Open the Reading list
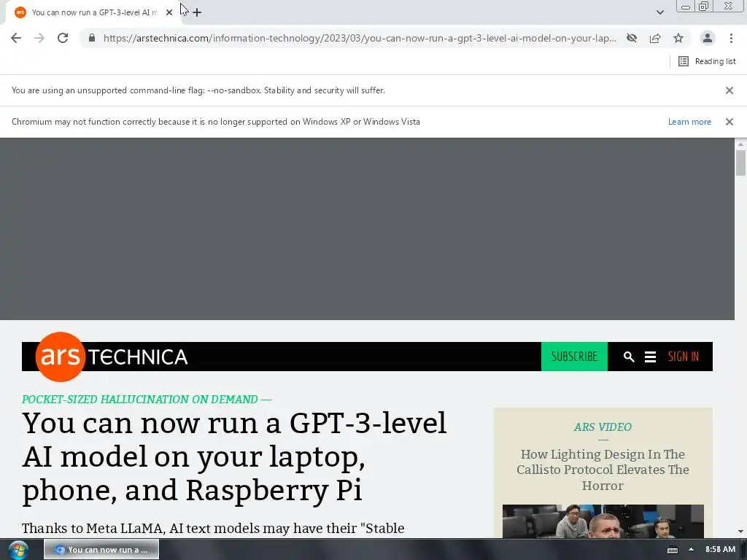 [x=707, y=61]
